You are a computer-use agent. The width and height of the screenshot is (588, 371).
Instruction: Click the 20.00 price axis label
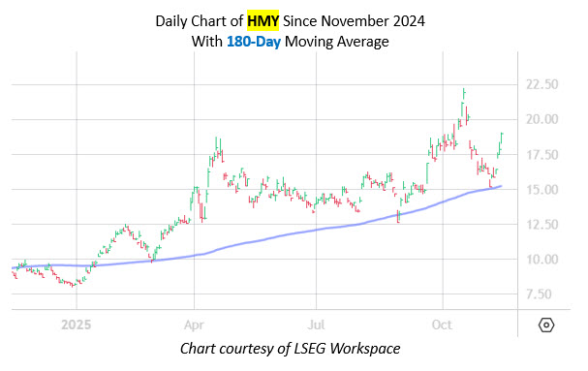[542, 119]
